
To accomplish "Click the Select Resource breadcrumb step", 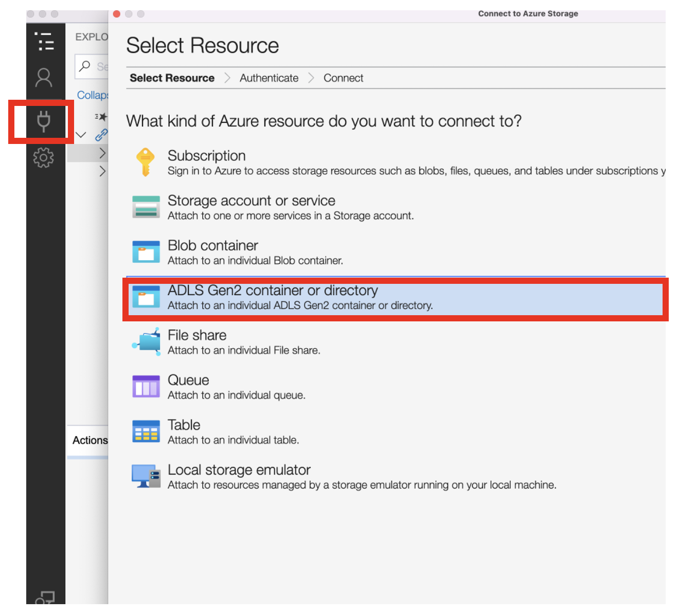I will tap(172, 78).
